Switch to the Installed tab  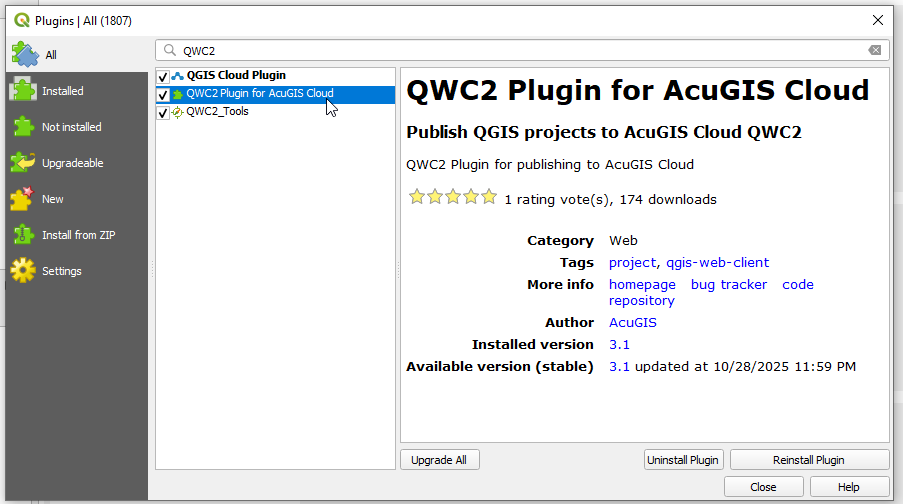(62, 91)
